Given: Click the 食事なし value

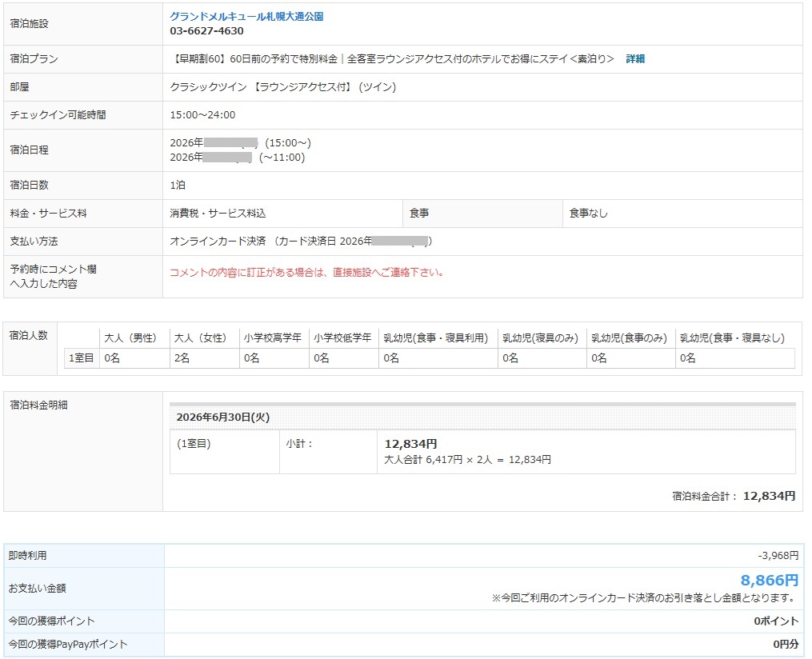Looking at the screenshot, I should [x=588, y=214].
